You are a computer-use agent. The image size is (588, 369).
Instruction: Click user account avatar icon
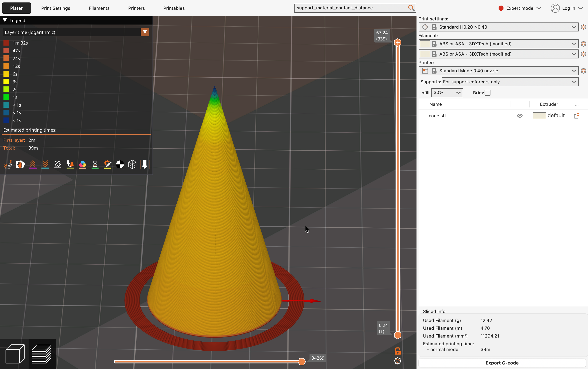point(555,8)
